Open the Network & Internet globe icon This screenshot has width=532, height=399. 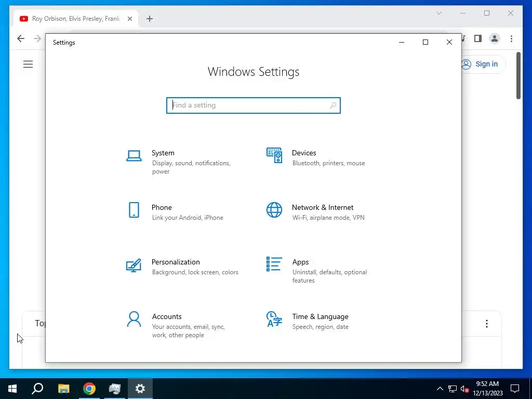coord(274,210)
